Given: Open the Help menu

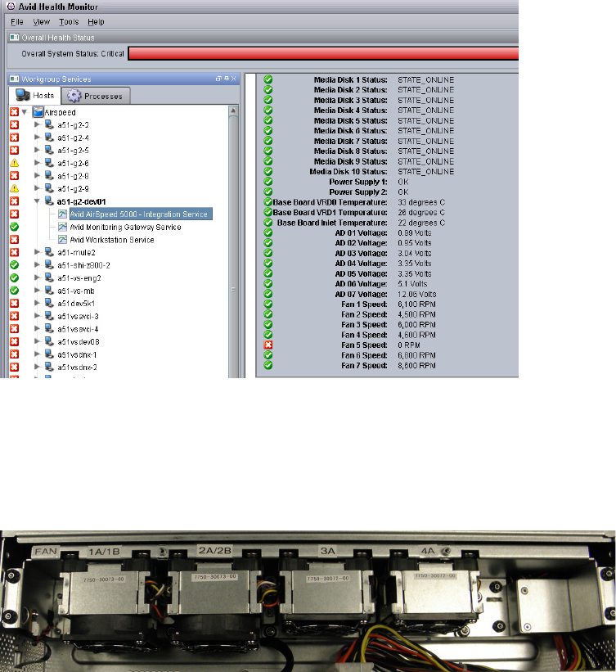Looking at the screenshot, I should pyautogui.click(x=96, y=22).
